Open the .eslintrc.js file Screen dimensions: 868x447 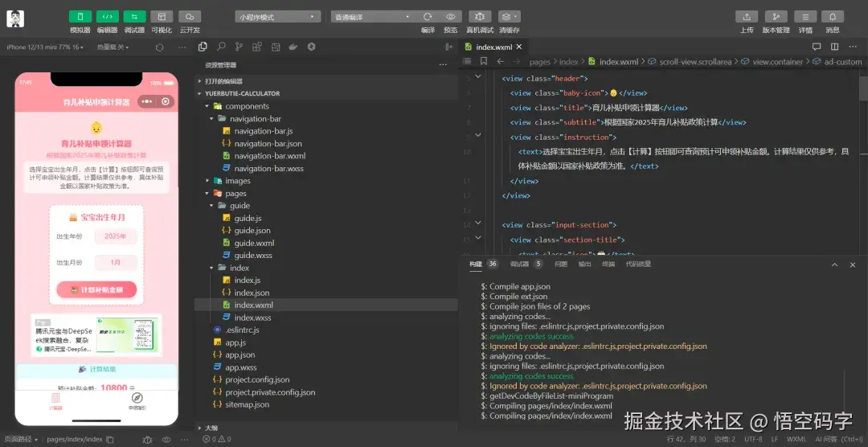click(242, 330)
